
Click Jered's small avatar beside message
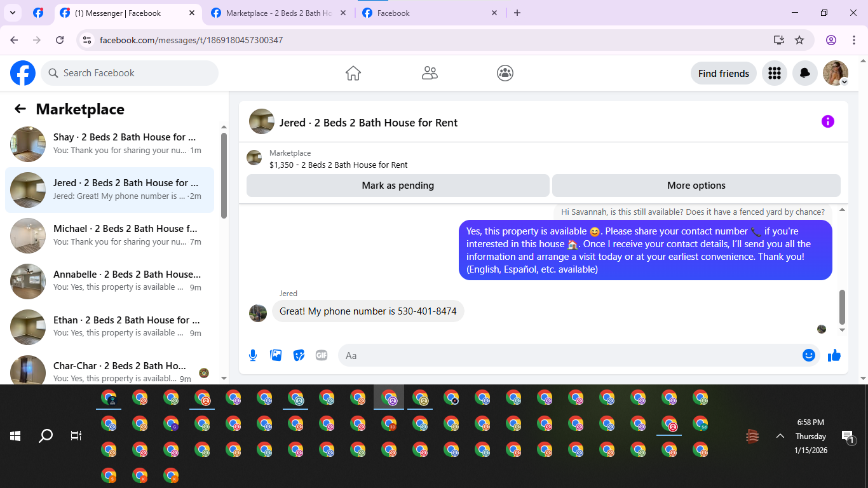click(x=258, y=313)
